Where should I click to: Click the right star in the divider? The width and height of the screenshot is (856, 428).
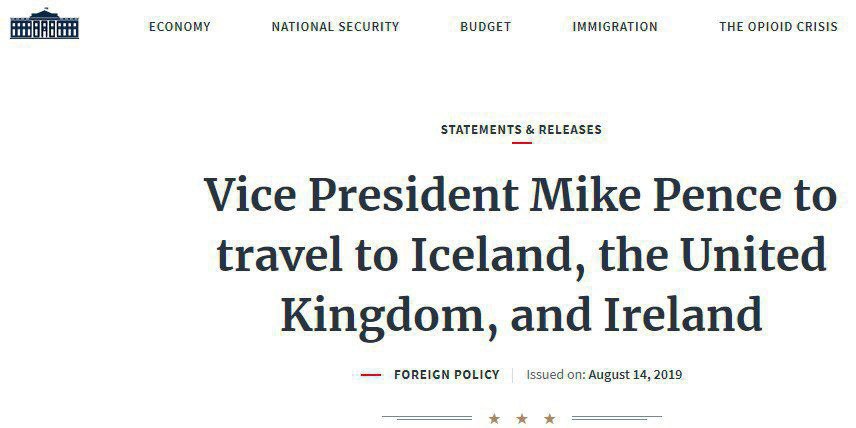click(549, 418)
